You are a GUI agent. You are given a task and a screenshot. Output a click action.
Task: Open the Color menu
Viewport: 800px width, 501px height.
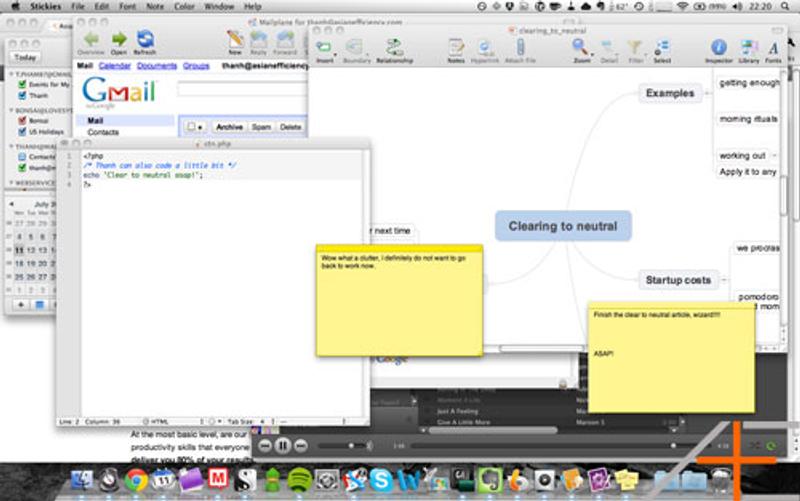pyautogui.click(x=184, y=7)
